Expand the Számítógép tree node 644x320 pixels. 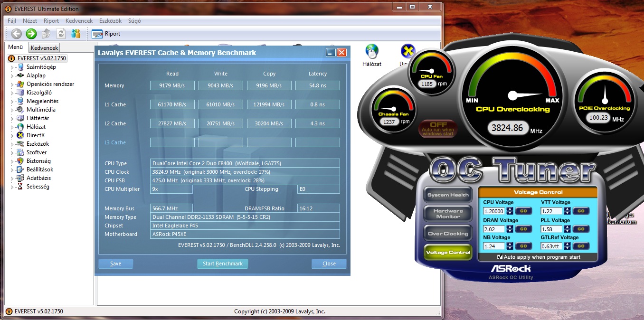point(12,67)
